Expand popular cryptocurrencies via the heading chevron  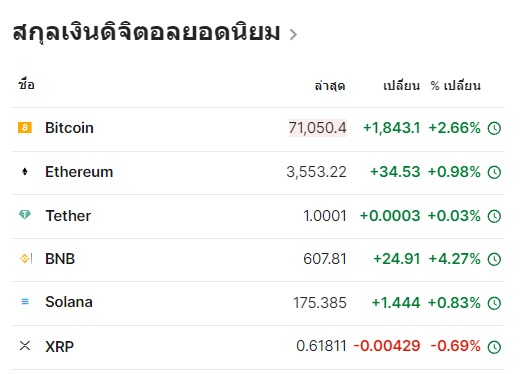(293, 34)
